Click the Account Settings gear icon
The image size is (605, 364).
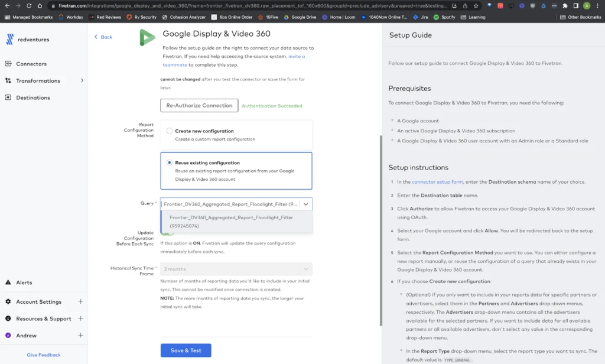pyautogui.click(x=8, y=302)
